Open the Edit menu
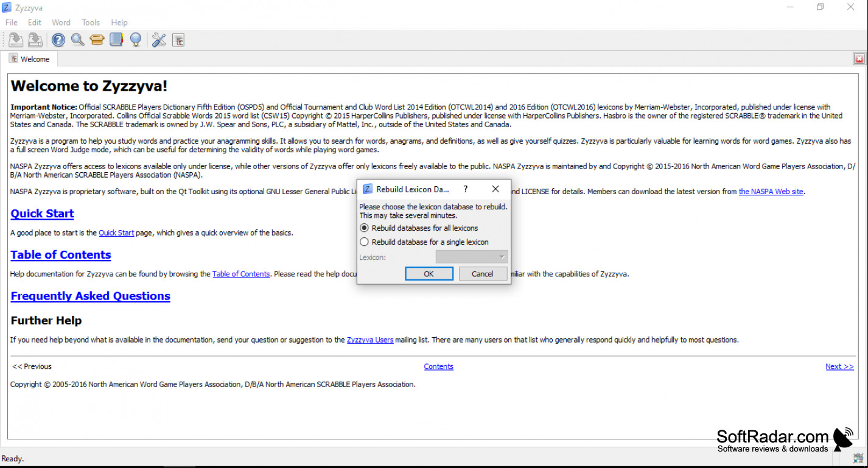 pos(35,23)
